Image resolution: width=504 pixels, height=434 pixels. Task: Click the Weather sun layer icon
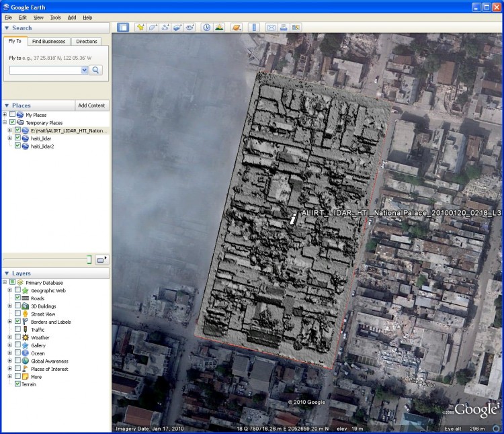tap(26, 337)
